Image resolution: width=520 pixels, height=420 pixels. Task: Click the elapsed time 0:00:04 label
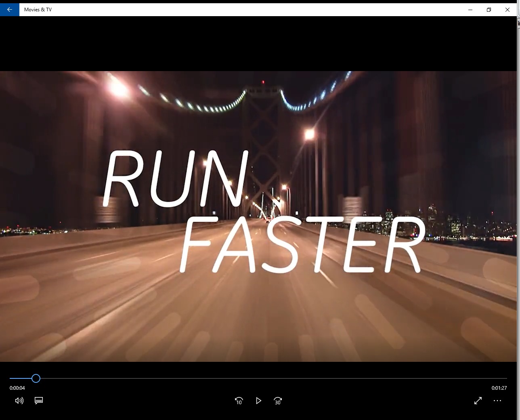[17, 388]
